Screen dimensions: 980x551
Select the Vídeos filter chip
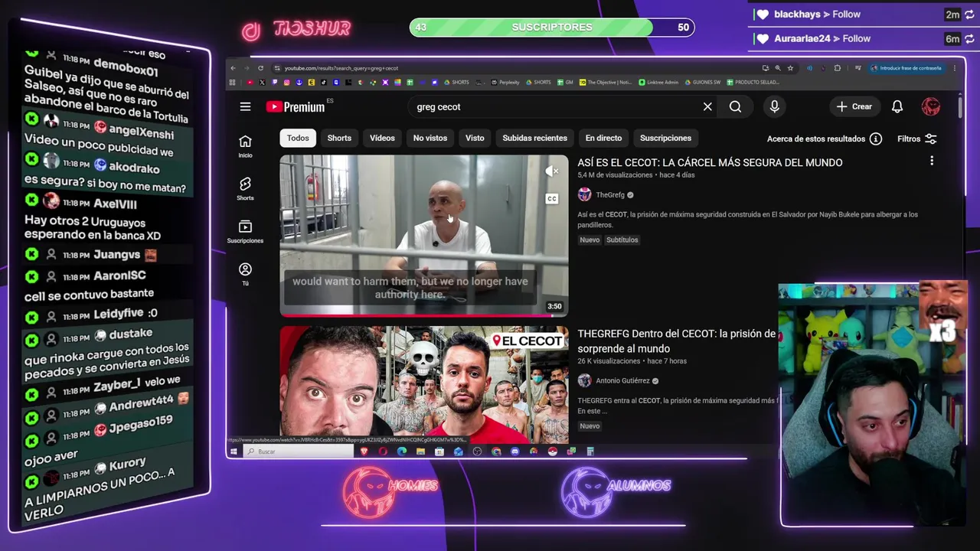click(x=382, y=138)
